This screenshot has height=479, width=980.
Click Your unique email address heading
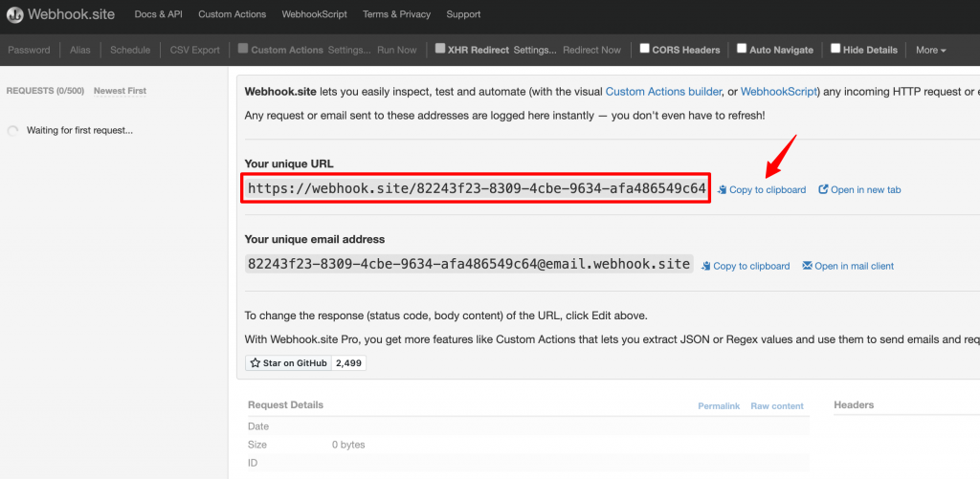coord(314,239)
